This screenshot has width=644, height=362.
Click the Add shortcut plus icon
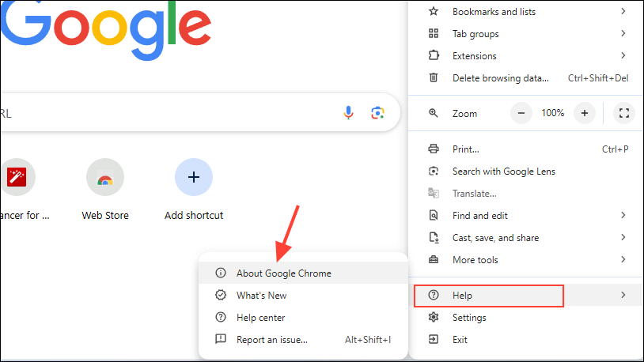pos(194,179)
